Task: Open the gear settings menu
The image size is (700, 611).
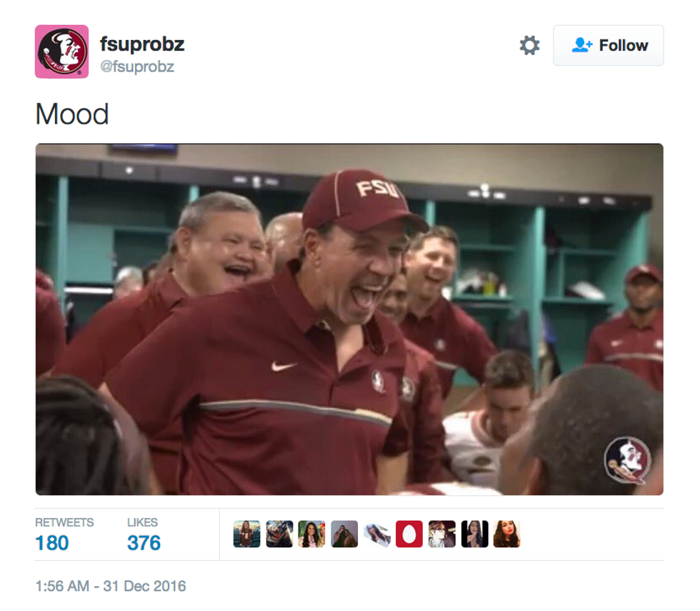Action: click(529, 46)
